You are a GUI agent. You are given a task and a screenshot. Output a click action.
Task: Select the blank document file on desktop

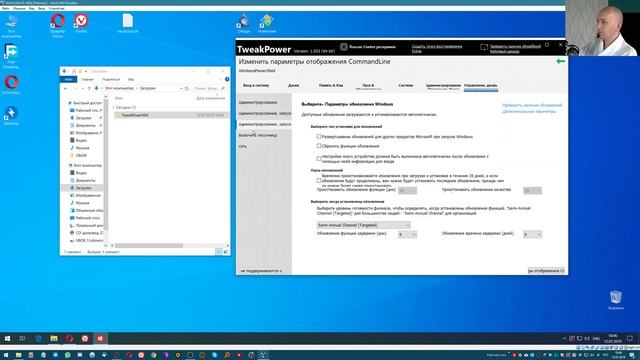(127, 23)
